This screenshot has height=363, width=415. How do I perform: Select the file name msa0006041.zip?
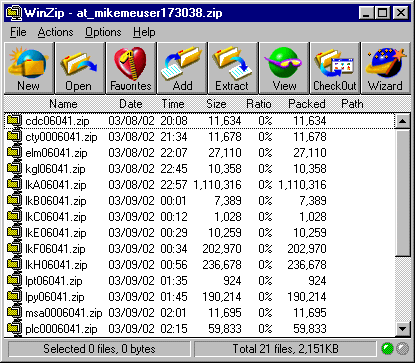point(64,313)
